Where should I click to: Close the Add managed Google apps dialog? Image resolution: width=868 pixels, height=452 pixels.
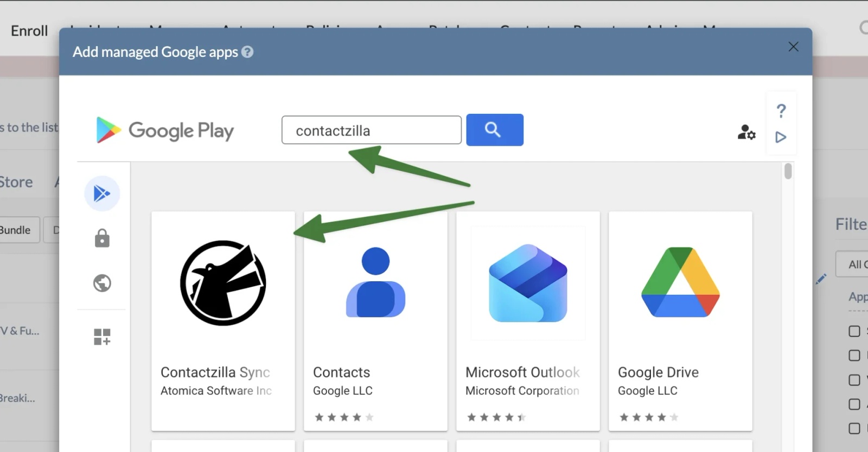793,47
